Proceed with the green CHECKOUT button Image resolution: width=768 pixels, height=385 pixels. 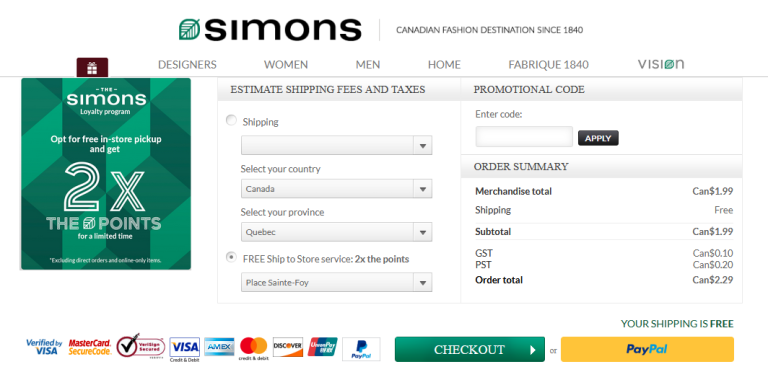[470, 349]
